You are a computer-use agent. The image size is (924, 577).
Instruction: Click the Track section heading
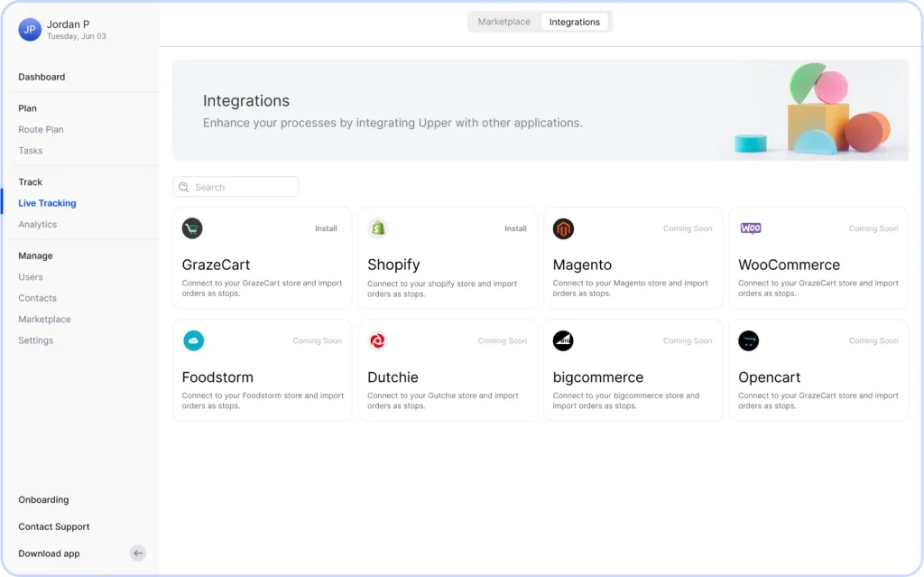[30, 181]
